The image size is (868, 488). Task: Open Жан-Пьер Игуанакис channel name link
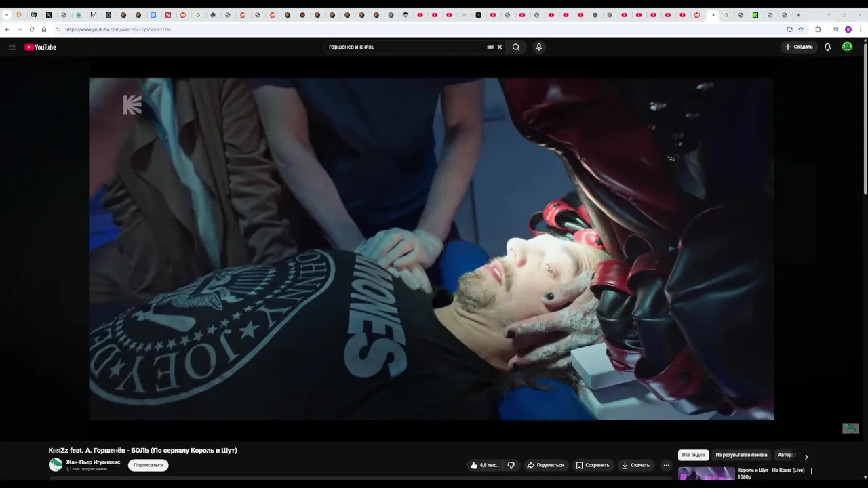click(x=93, y=462)
